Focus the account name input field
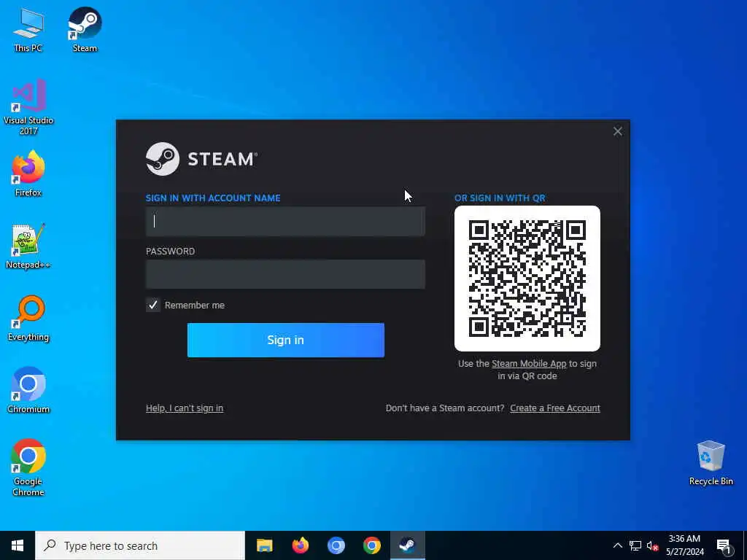The height and width of the screenshot is (560, 747). (x=285, y=222)
